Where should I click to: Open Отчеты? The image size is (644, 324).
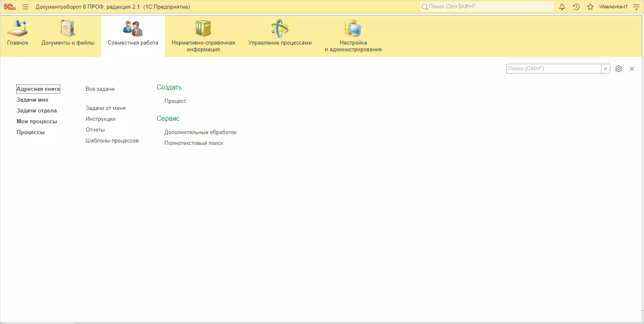pos(95,130)
